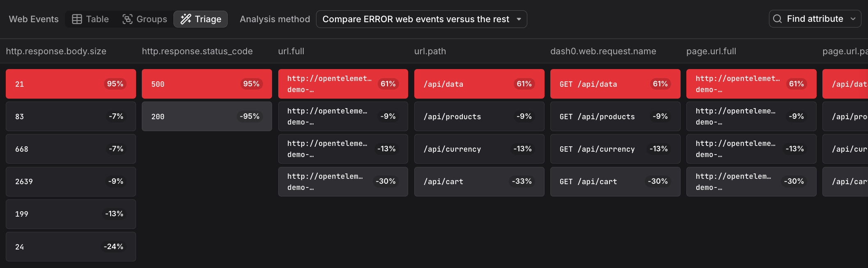
Task: Select status code 500 card
Action: tap(207, 84)
